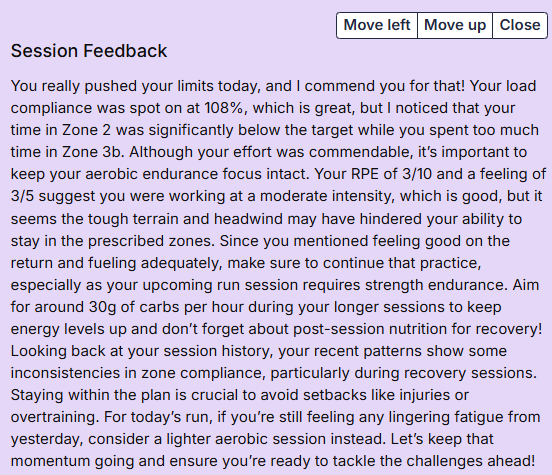Screen dimensions: 552x475
Task: Click the Move left button
Action: [377, 25]
